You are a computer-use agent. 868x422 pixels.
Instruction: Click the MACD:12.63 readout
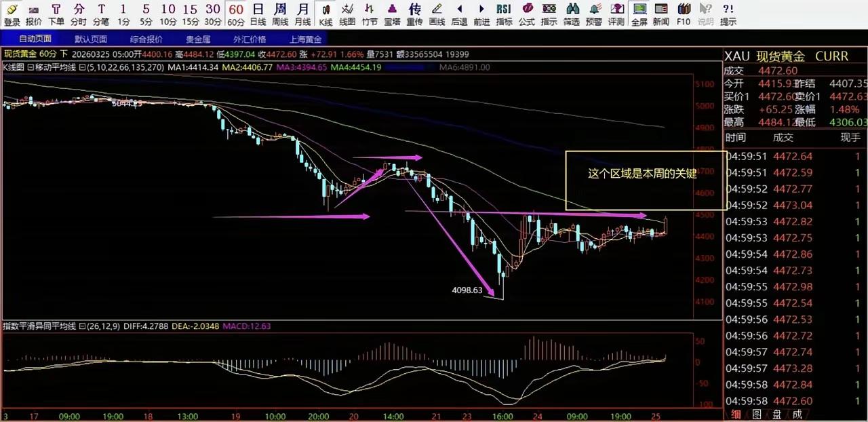click(248, 326)
